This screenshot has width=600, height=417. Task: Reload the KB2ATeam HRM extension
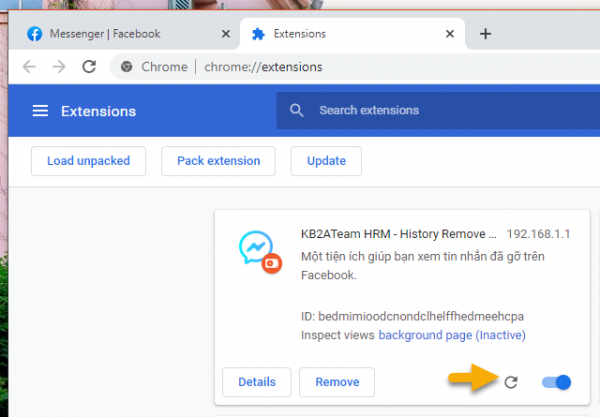tap(511, 382)
